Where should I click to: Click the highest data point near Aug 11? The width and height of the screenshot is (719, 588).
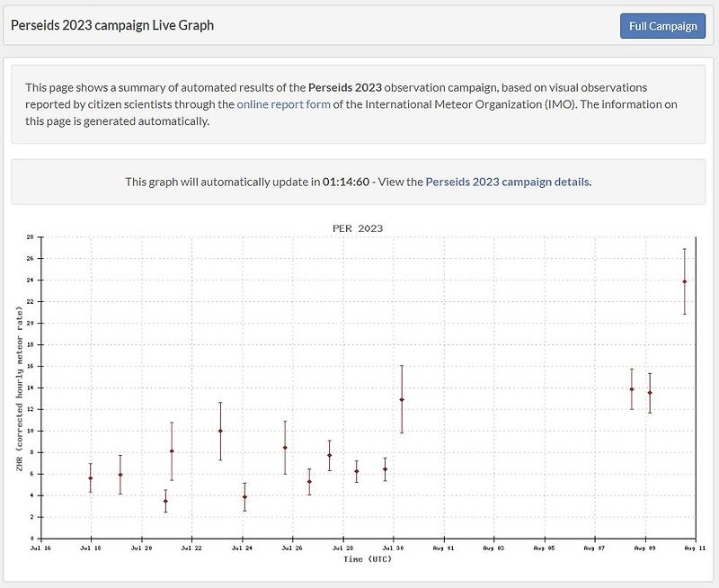pyautogui.click(x=686, y=281)
